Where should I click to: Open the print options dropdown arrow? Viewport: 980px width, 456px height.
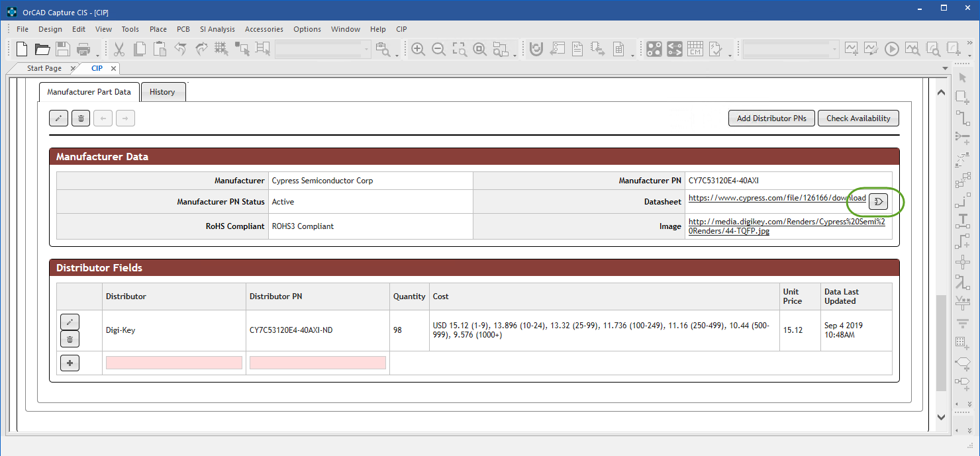click(97, 55)
